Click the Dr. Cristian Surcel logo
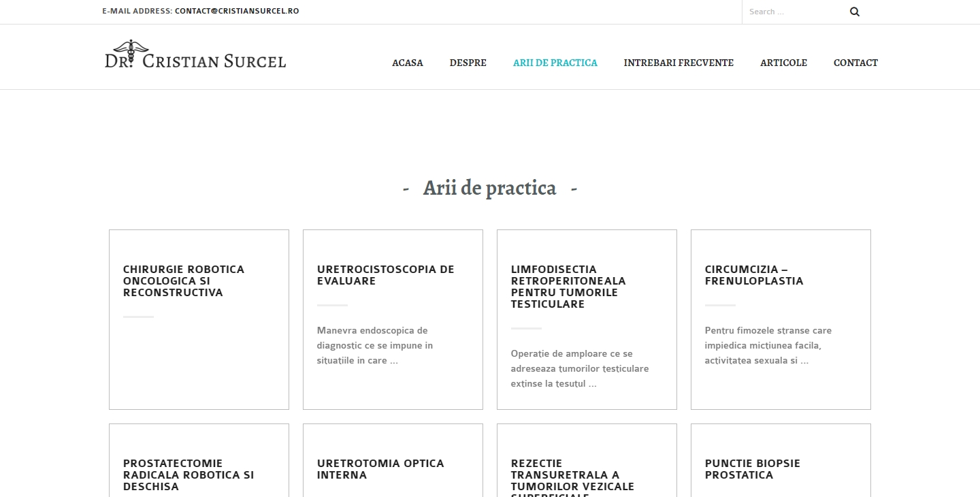The image size is (980, 497). pos(195,56)
